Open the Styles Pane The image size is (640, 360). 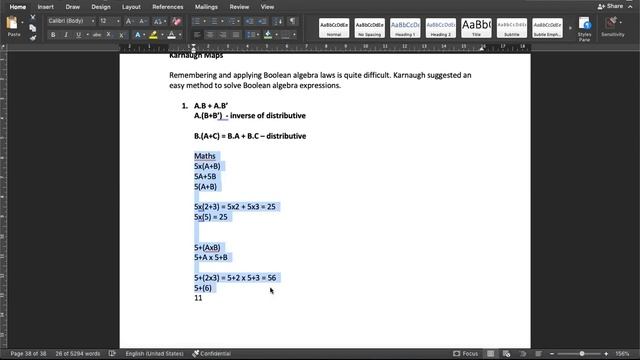[584, 29]
